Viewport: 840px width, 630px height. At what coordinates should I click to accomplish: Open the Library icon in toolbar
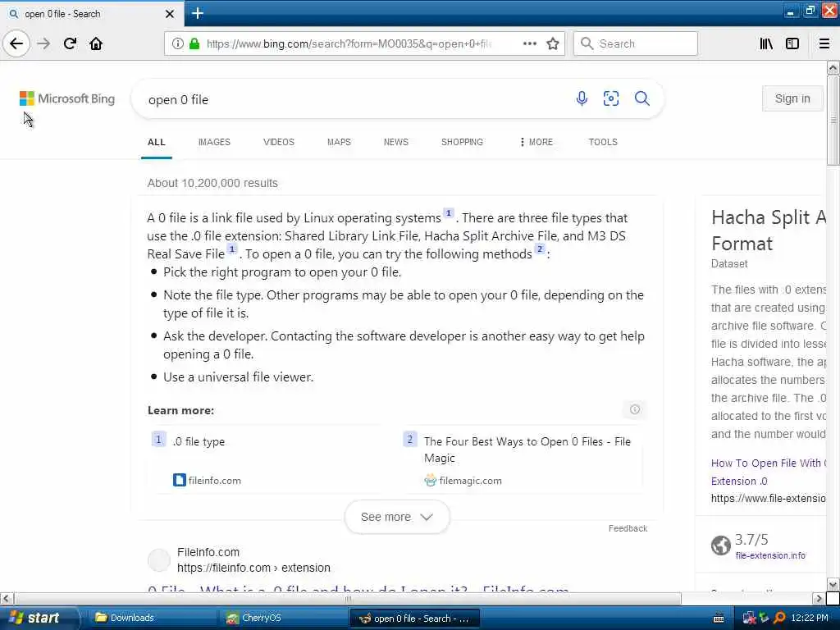[x=766, y=44]
